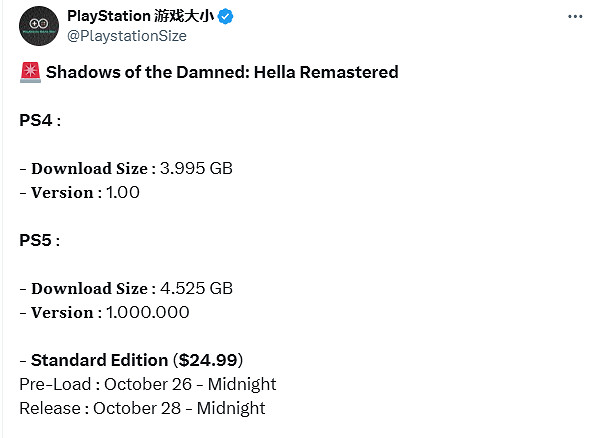Click the red siren emoji
Image resolution: width=600 pixels, height=438 pixels.
[x=29, y=72]
